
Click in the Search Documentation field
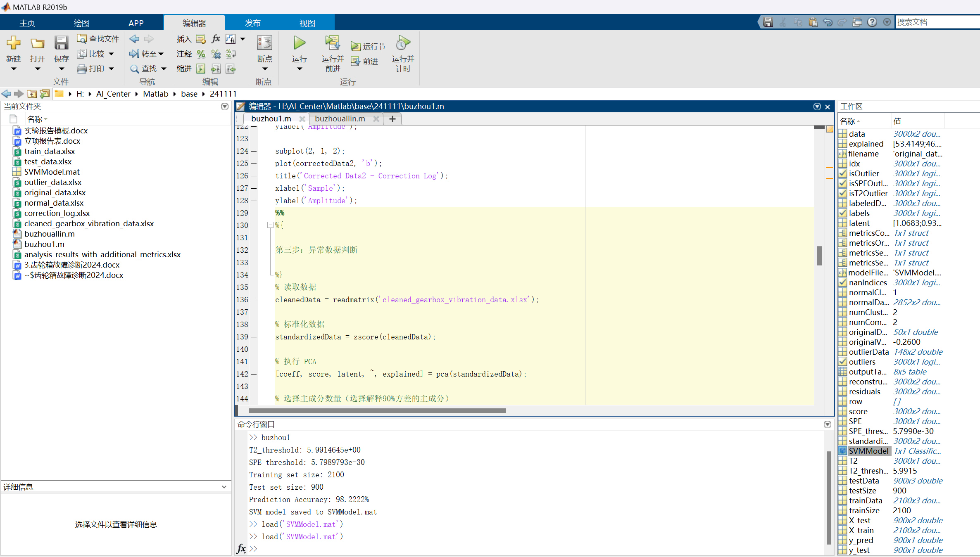[x=937, y=22]
